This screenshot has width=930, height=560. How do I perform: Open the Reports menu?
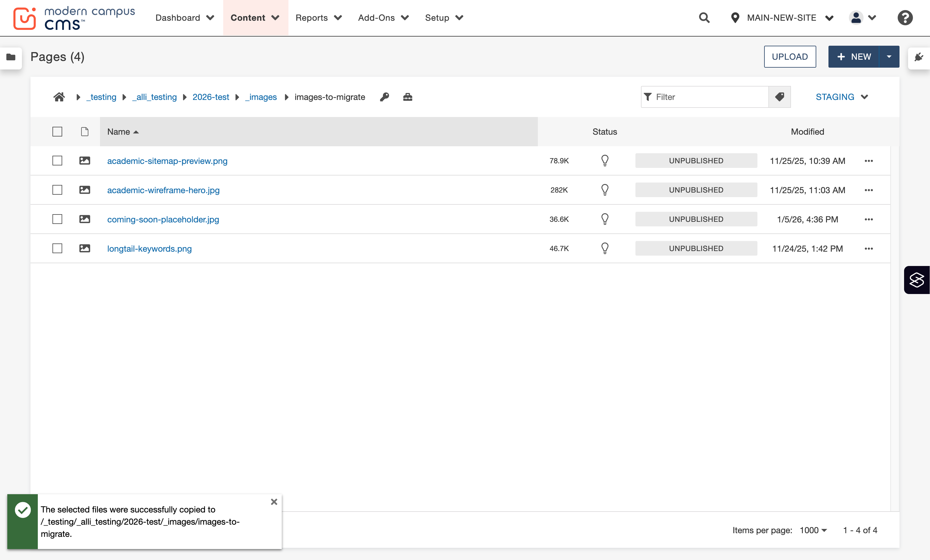pyautogui.click(x=319, y=18)
